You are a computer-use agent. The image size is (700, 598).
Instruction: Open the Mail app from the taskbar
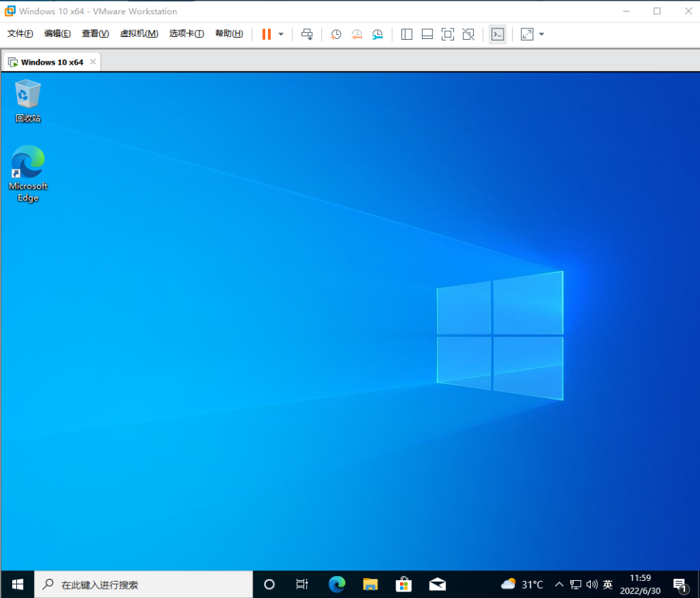(x=438, y=584)
